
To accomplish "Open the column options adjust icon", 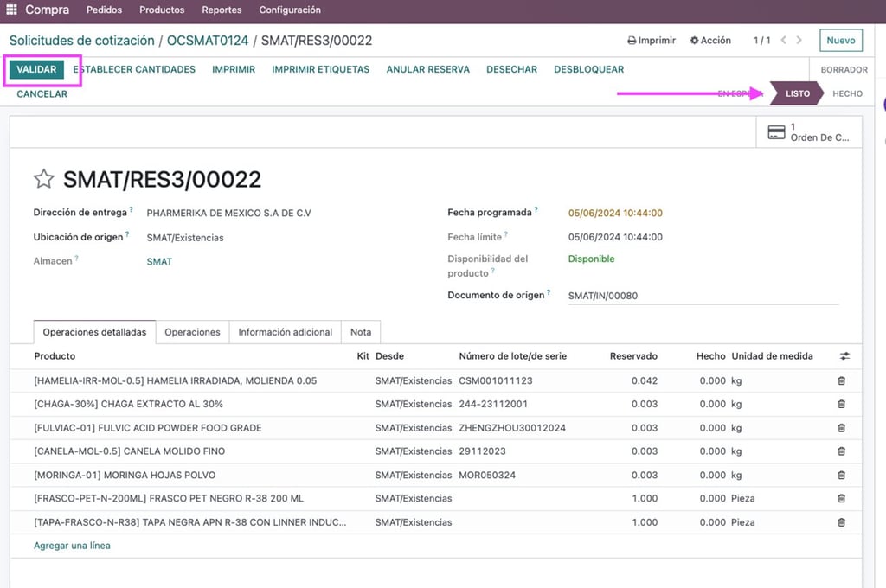I will pos(844,356).
